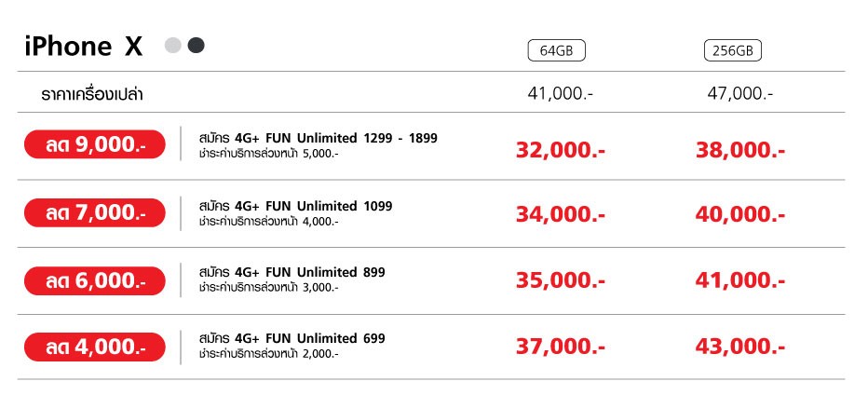The image size is (868, 395).
Task: Choose the 64GB storage option
Action: [556, 51]
